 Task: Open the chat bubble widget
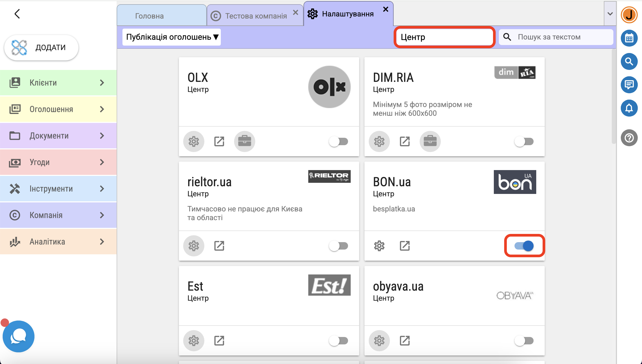18,336
